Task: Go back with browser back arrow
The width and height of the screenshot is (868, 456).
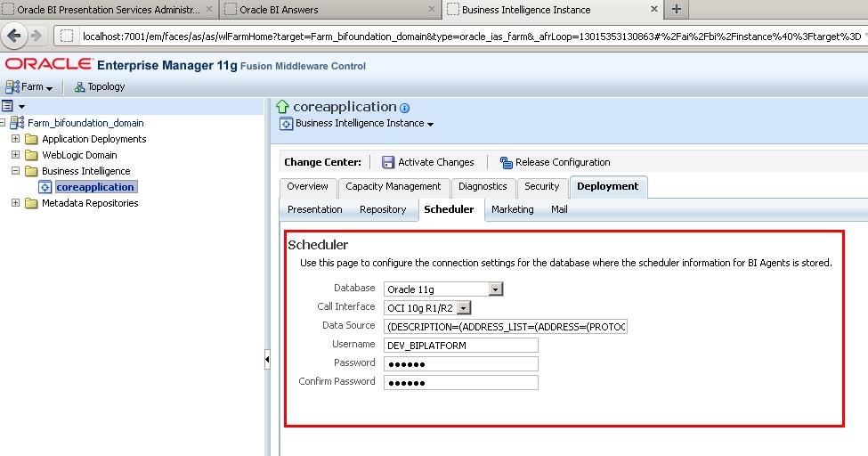Action: (x=14, y=36)
